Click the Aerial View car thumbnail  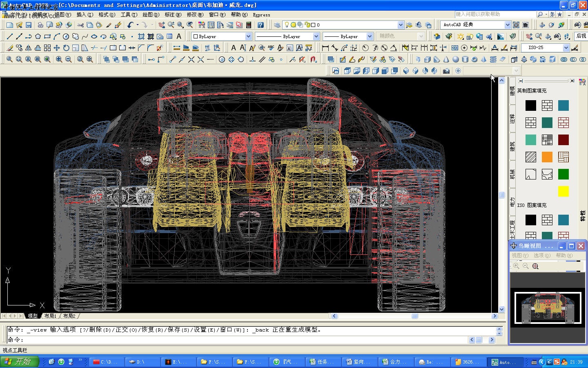[x=548, y=307]
